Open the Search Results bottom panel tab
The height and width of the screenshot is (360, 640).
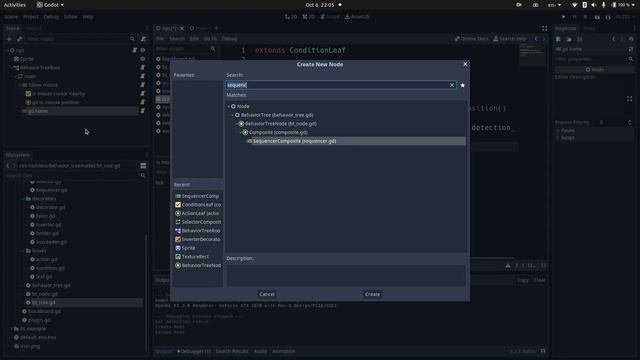[x=231, y=351]
